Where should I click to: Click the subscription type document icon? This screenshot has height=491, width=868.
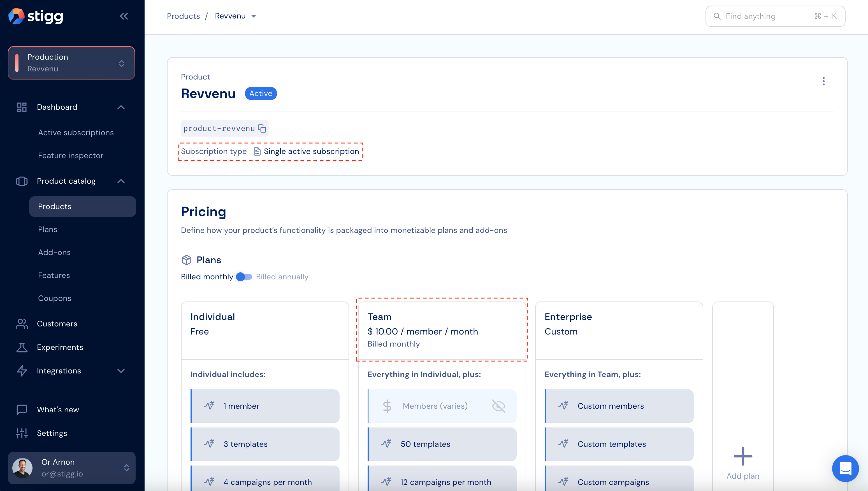point(257,151)
